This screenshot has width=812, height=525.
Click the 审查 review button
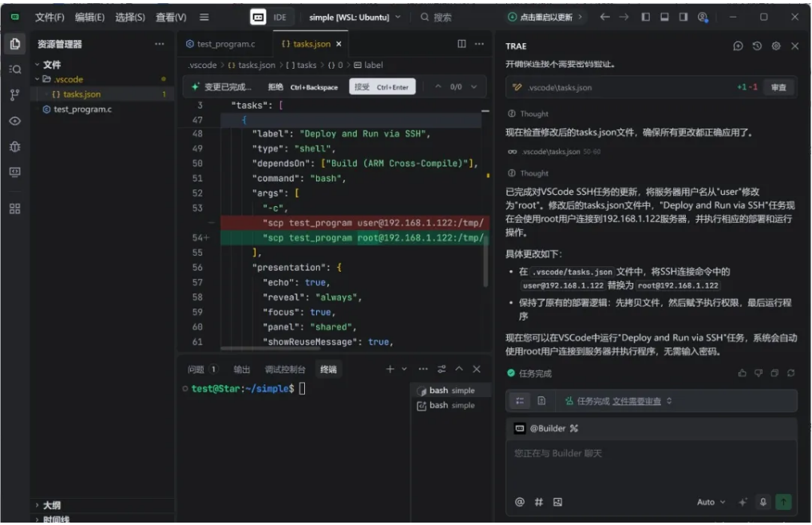(778, 87)
